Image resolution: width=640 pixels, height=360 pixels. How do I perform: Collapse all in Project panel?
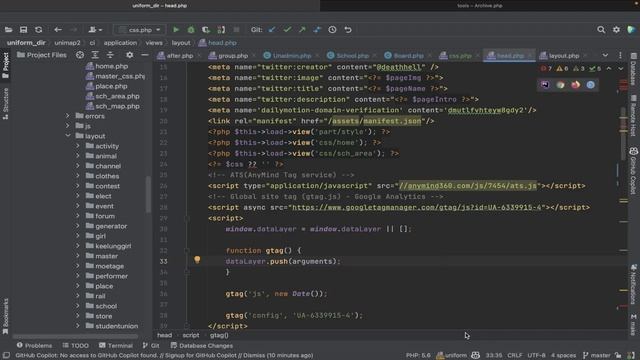click(110, 55)
